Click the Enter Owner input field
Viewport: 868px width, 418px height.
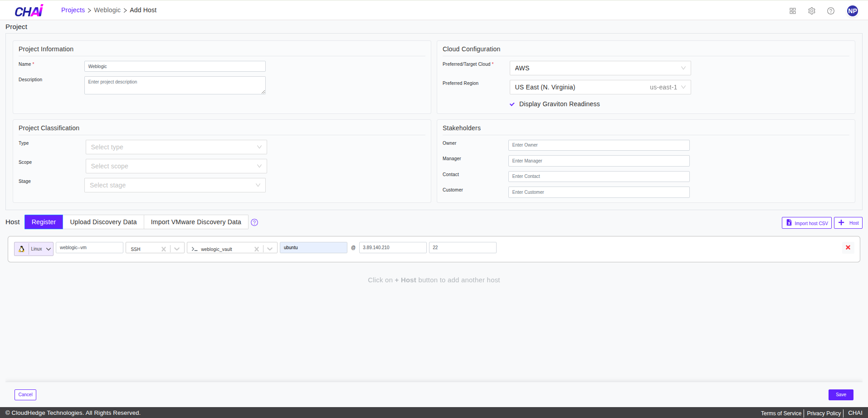599,145
